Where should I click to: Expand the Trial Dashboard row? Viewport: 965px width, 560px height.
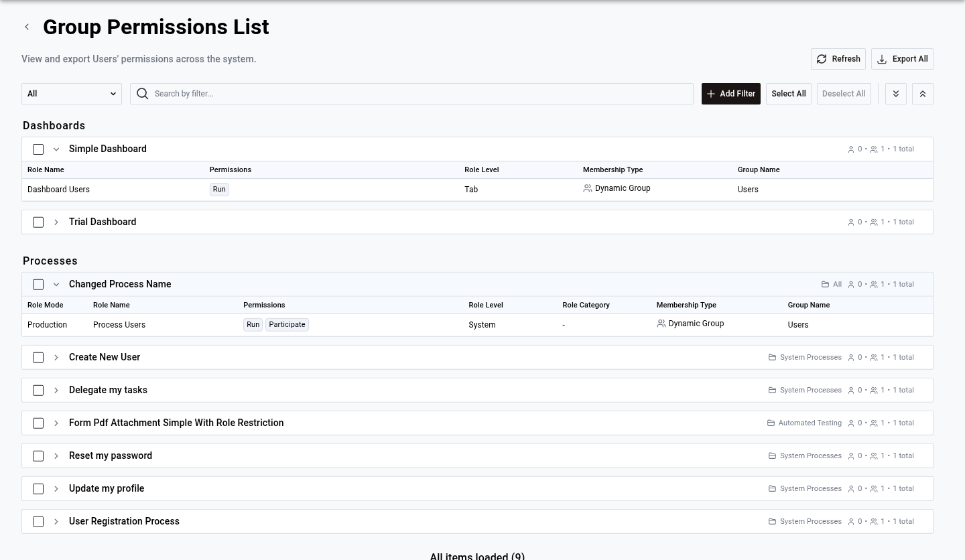pos(56,222)
